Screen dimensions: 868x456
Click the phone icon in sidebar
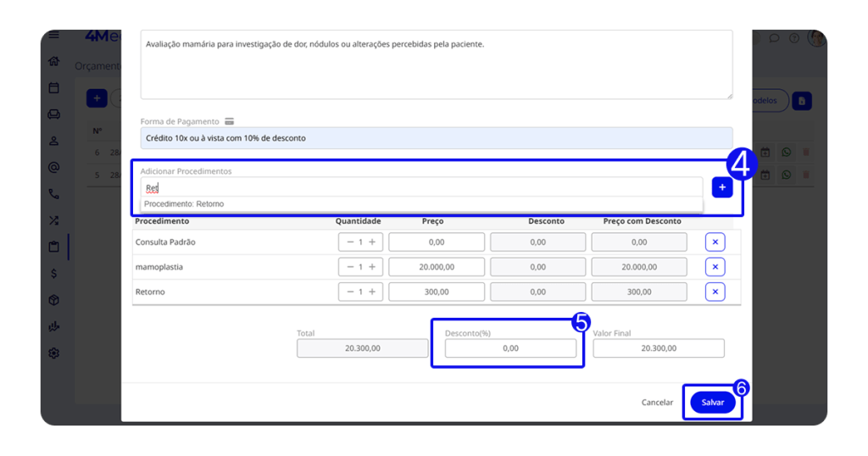coord(54,194)
